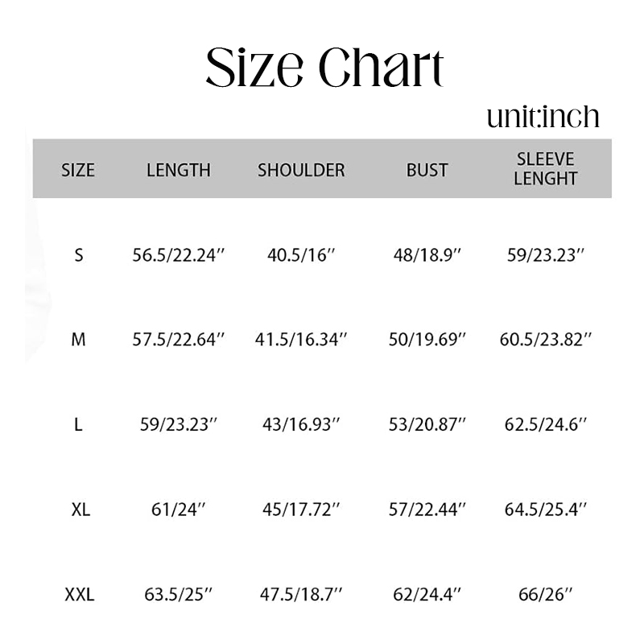Click the BUST column header

tap(427, 170)
